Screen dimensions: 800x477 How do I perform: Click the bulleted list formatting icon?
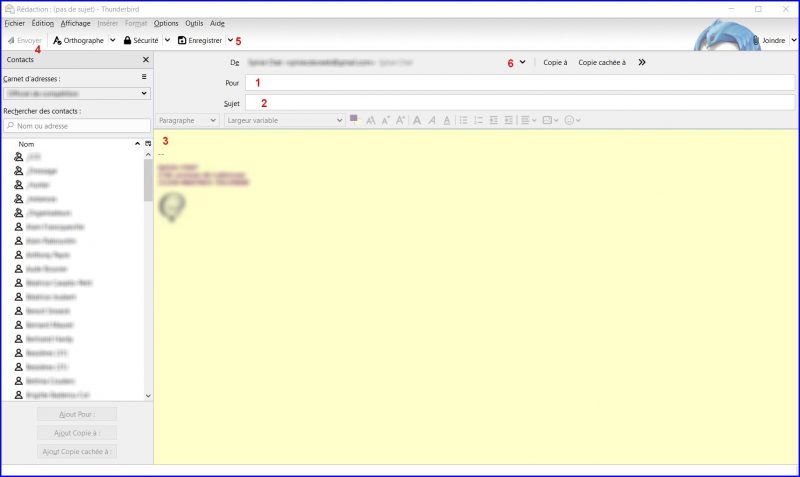point(463,120)
